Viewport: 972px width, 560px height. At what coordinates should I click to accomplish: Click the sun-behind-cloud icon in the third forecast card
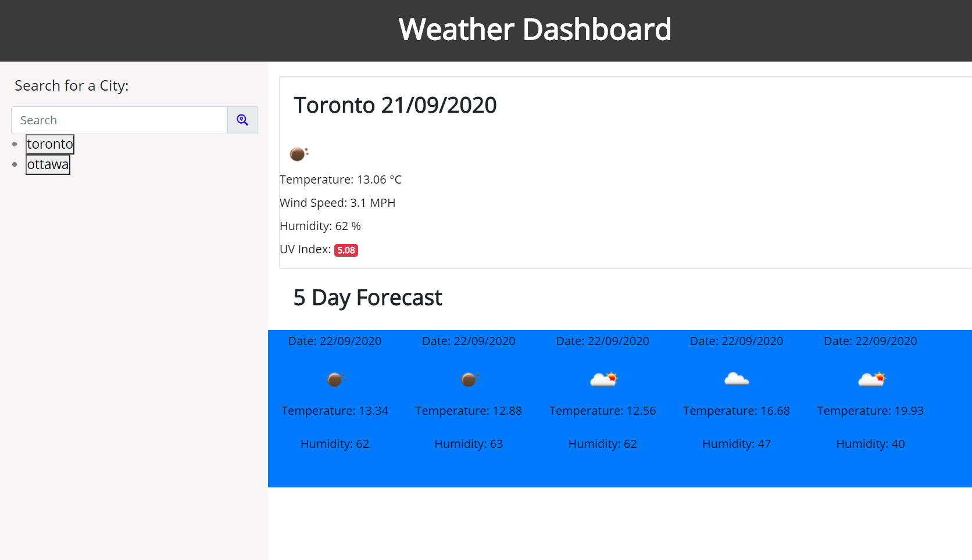603,379
